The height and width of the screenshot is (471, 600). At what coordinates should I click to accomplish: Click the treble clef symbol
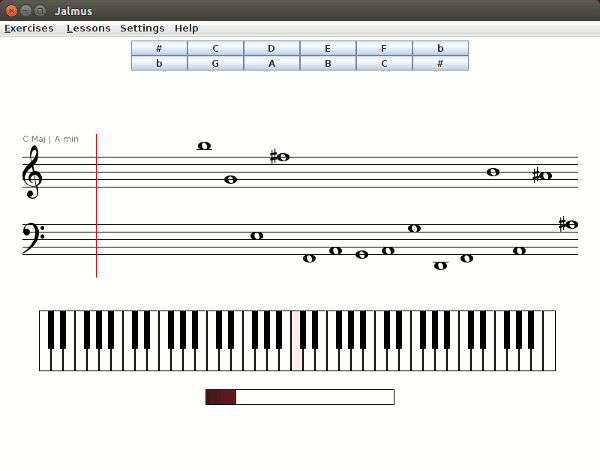[x=32, y=171]
